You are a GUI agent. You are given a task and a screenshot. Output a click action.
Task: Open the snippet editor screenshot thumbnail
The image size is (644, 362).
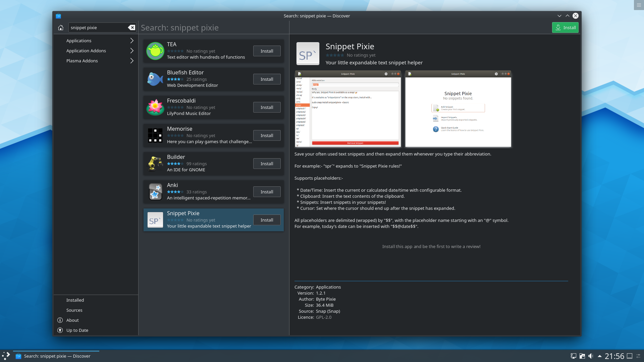coord(348,109)
